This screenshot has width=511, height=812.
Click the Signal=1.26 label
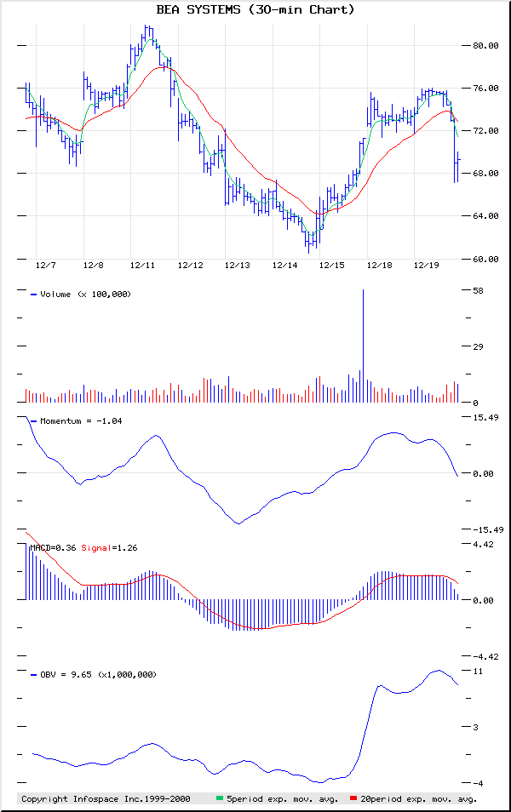[109, 548]
